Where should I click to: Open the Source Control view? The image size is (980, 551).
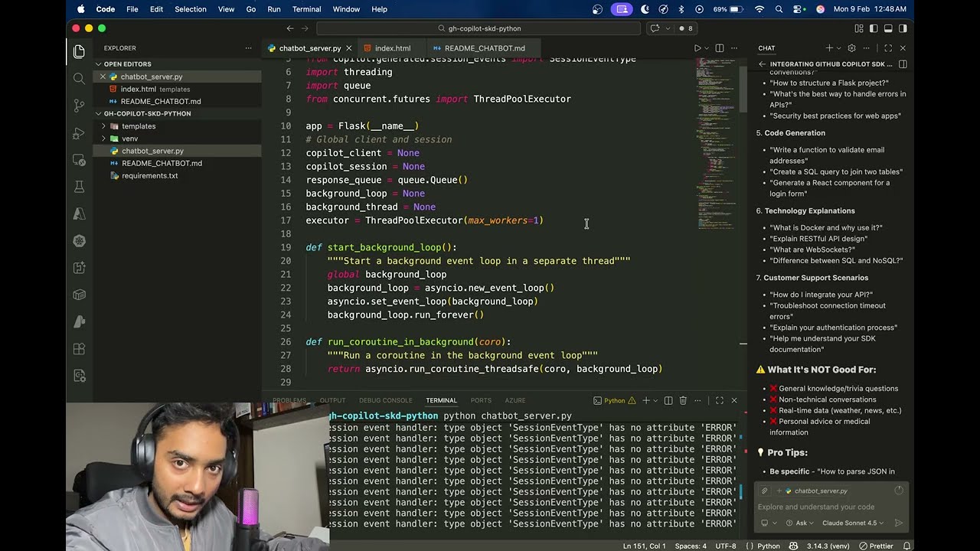point(79,106)
